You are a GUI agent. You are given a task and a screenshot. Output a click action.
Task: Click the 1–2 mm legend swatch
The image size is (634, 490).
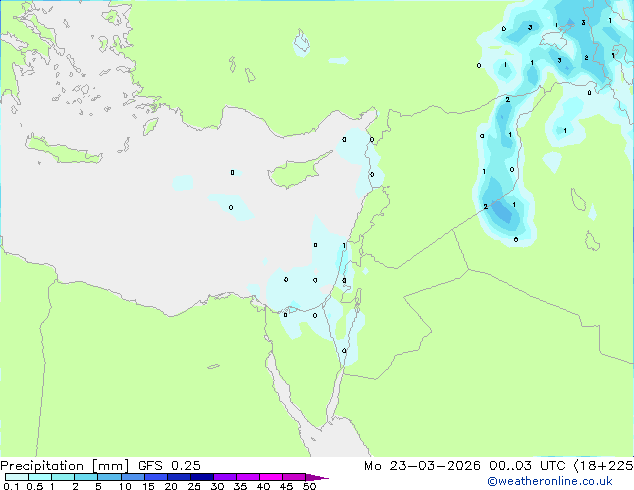[63, 477]
